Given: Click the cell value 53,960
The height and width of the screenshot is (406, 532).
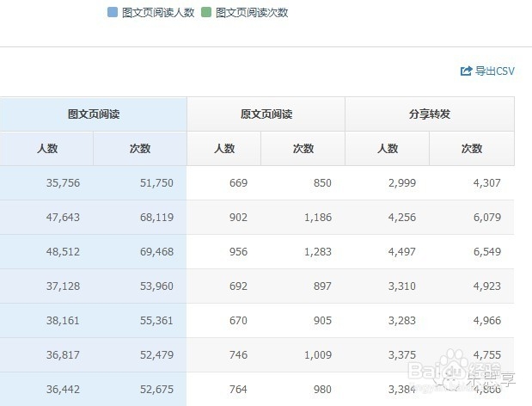Looking at the screenshot, I should point(156,286).
